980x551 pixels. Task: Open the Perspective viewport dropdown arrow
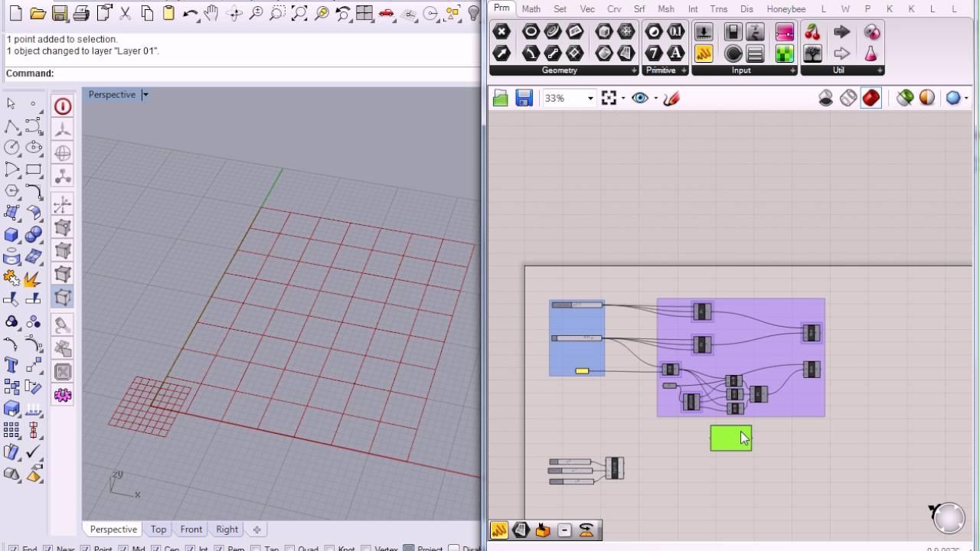pos(145,95)
